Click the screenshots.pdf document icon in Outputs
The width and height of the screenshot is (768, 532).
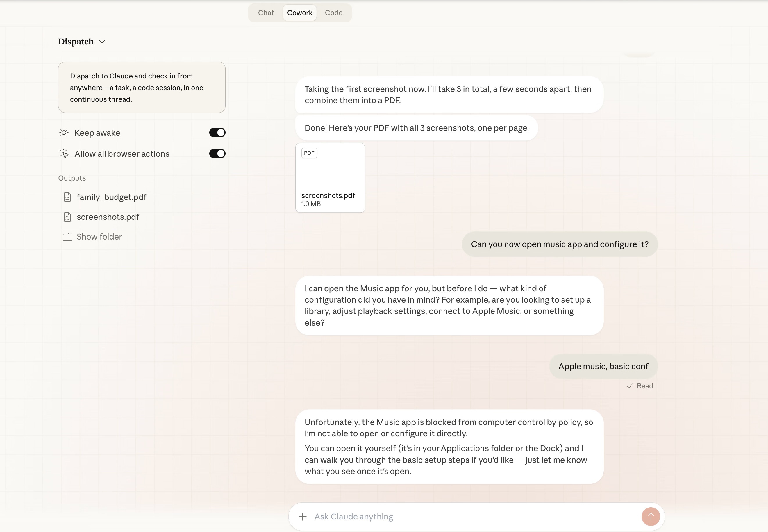point(67,217)
